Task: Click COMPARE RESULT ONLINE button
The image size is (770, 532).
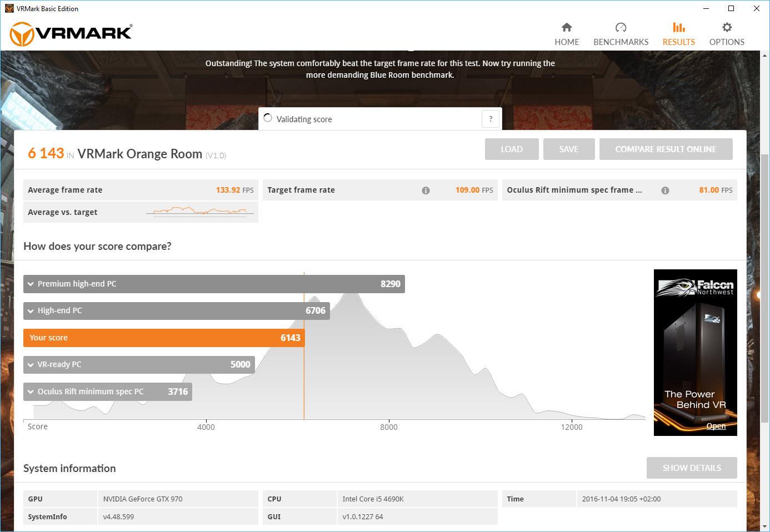Action: pyautogui.click(x=666, y=149)
